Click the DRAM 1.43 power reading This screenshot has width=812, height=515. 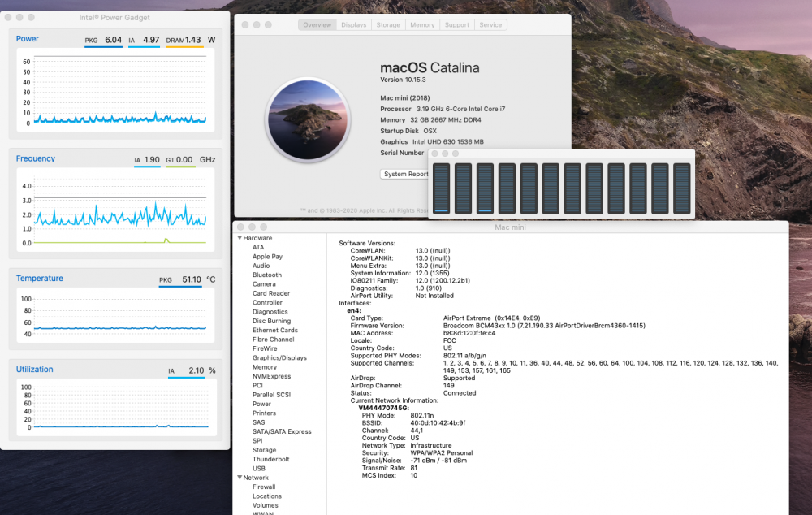click(x=184, y=41)
